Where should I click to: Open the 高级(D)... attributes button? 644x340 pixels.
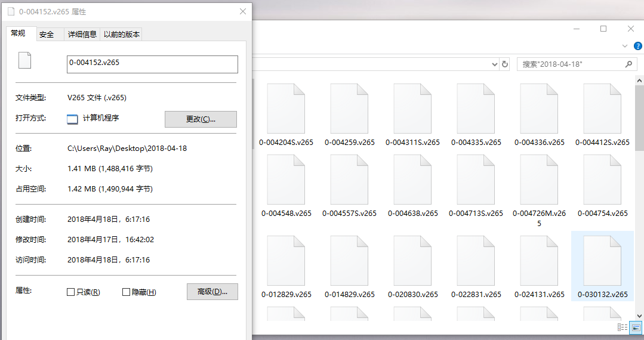click(x=212, y=292)
